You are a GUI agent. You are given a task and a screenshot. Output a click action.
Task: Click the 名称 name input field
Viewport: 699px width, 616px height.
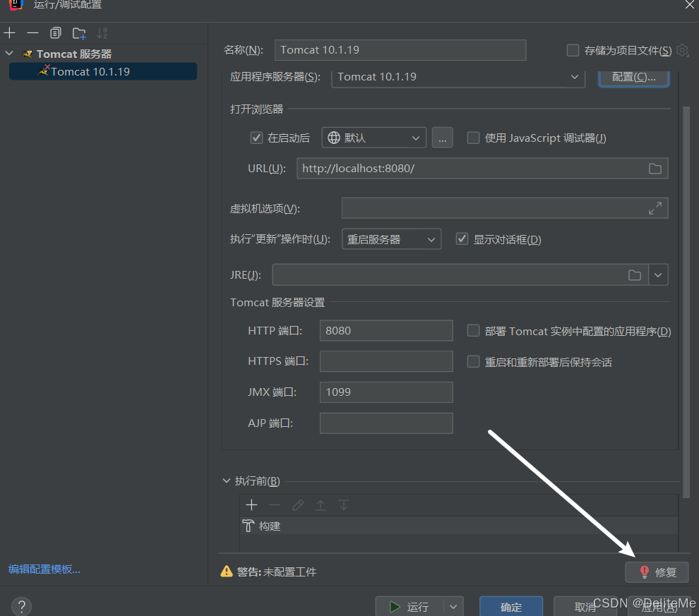[x=400, y=50]
